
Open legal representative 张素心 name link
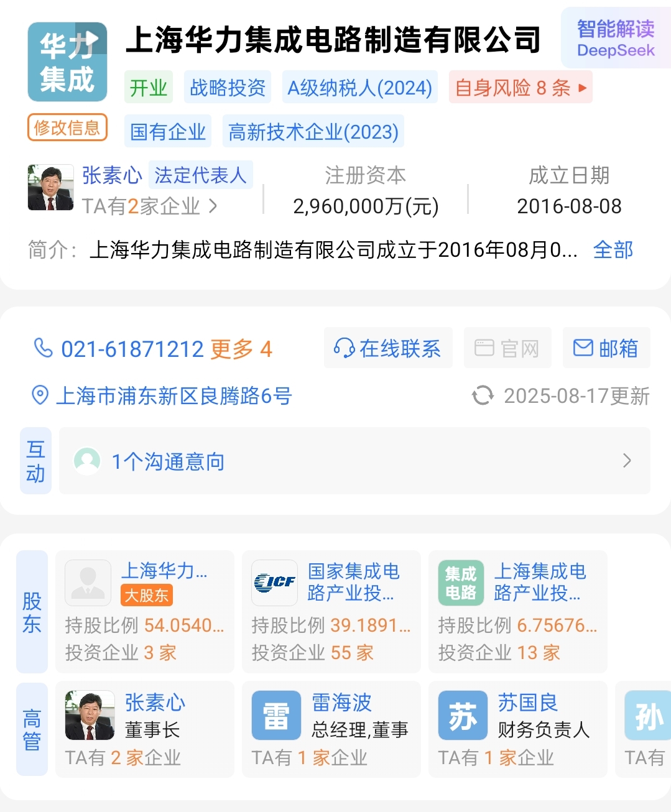coord(112,175)
